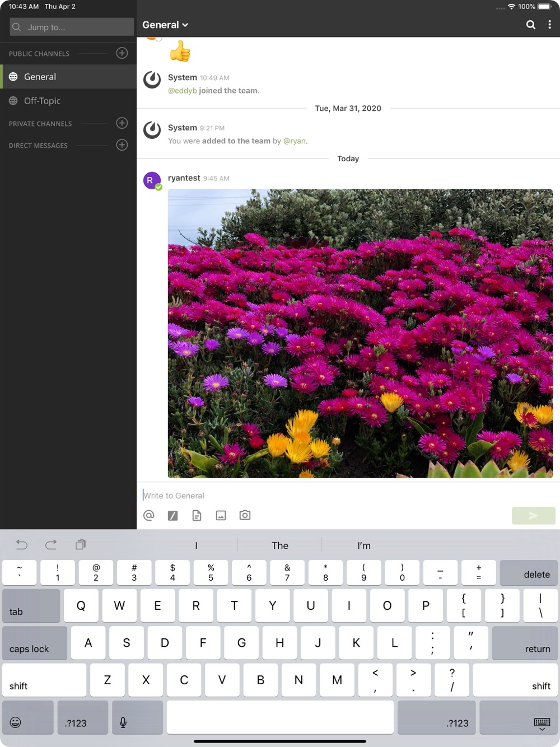Tap the space bar
Image resolution: width=560 pixels, height=747 pixels.
pos(280,717)
